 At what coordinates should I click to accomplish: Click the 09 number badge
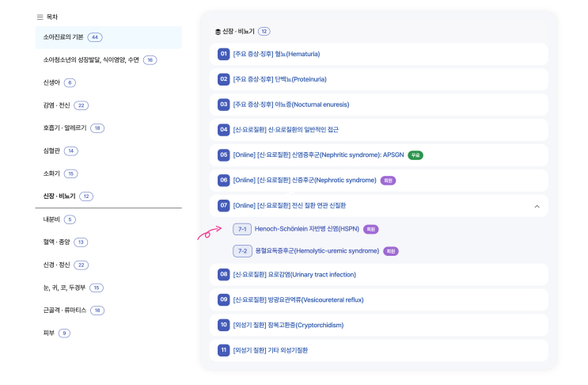pos(223,299)
